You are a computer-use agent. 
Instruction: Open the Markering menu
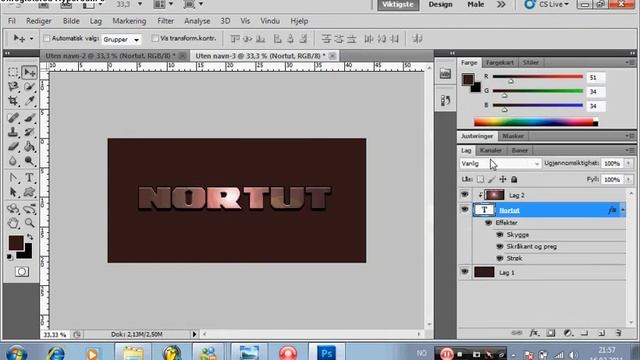[129, 21]
